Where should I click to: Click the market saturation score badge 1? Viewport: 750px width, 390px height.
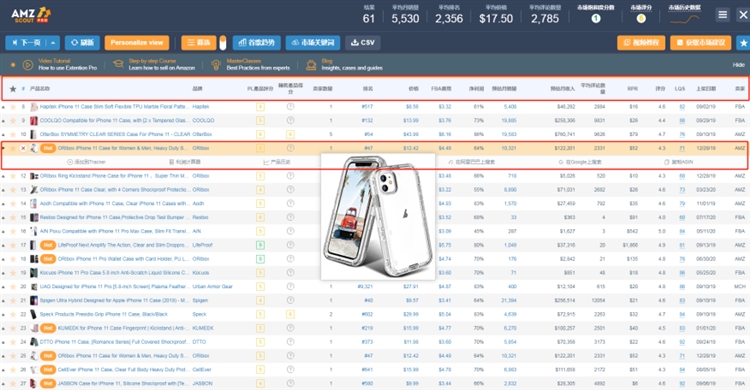[596, 19]
